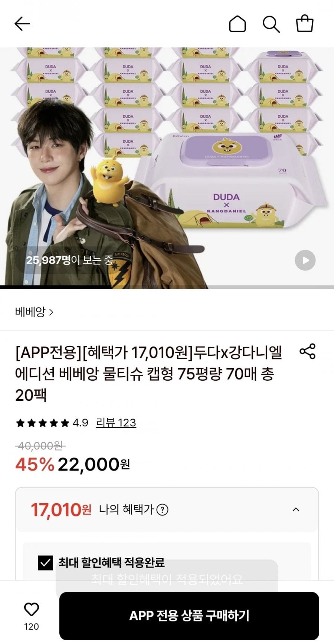The image size is (334, 644).
Task: Tap the 45% 22,000원 sale price
Action: [73, 464]
